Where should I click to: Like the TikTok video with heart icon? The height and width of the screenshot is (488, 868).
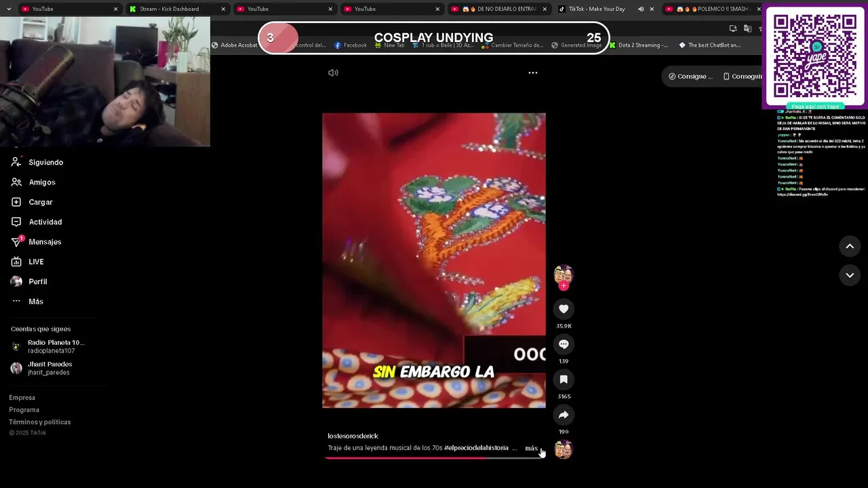click(x=564, y=309)
